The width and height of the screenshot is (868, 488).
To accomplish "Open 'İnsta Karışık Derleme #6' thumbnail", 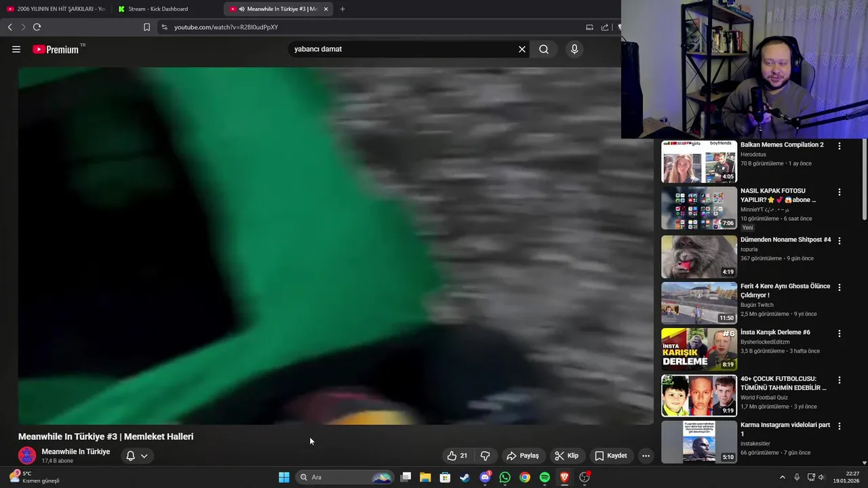I will [699, 349].
